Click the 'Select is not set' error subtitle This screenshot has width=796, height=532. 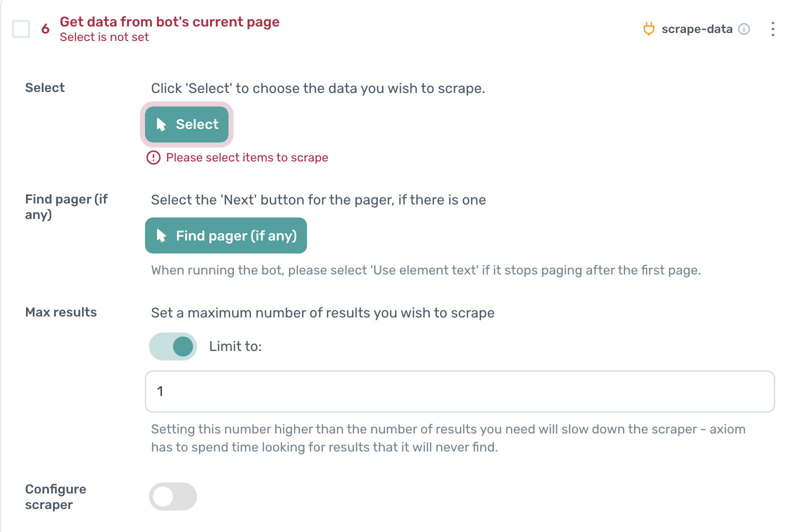click(104, 37)
